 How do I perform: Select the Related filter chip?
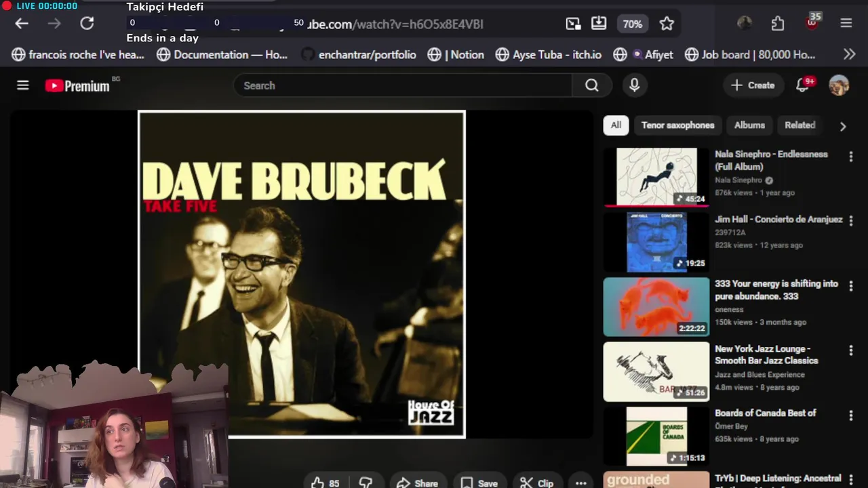click(800, 125)
